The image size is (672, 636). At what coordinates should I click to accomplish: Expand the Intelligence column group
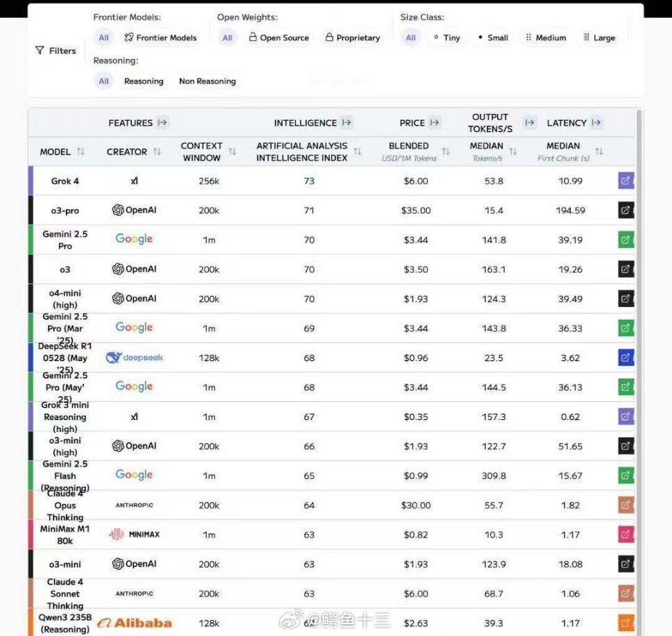[346, 123]
